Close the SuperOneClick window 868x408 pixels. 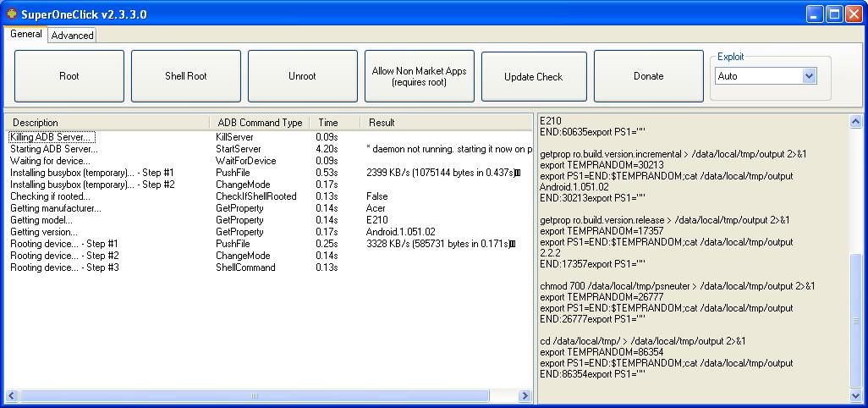click(854, 14)
